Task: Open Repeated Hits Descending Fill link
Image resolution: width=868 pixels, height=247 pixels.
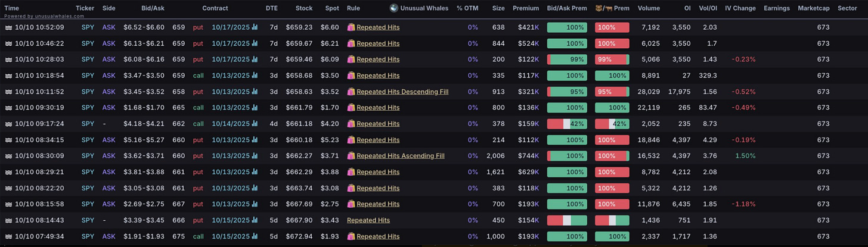Action: (x=402, y=92)
